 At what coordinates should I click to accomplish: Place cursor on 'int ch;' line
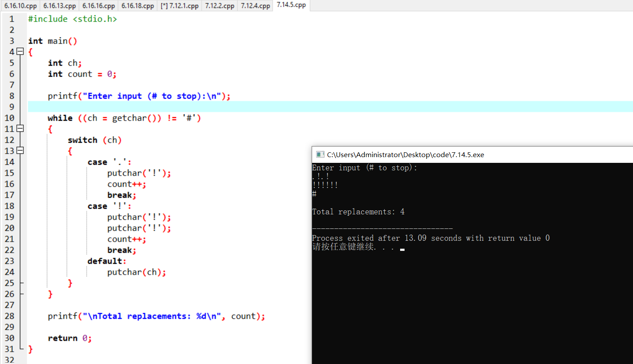pyautogui.click(x=65, y=63)
